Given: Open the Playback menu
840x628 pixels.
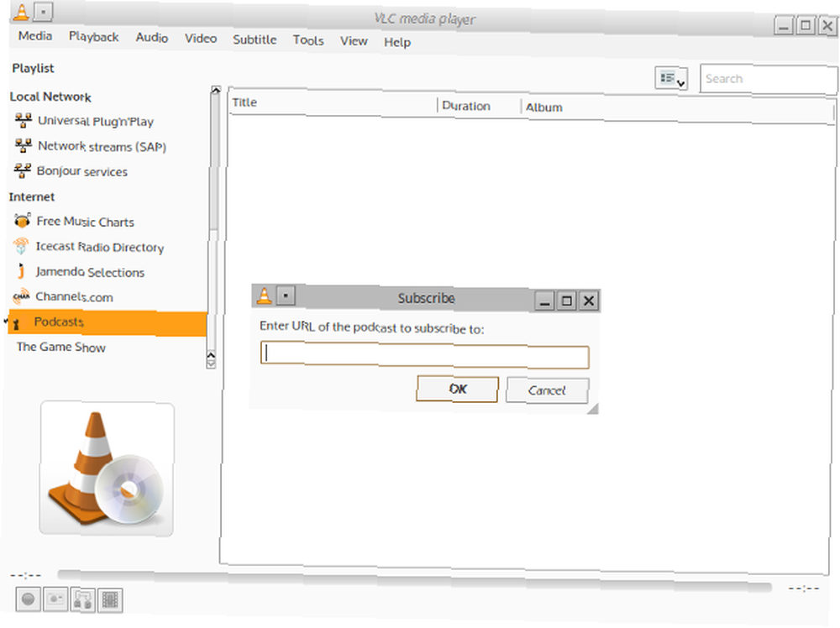Looking at the screenshot, I should (94, 37).
